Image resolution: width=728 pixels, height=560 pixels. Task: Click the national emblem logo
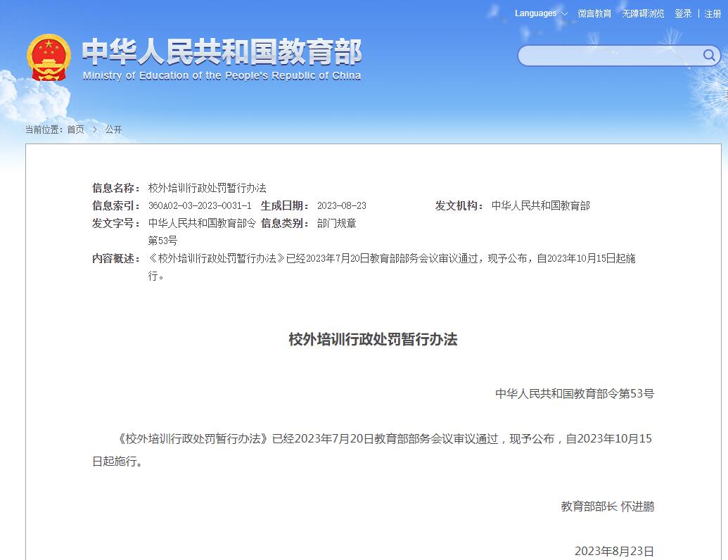(x=49, y=58)
